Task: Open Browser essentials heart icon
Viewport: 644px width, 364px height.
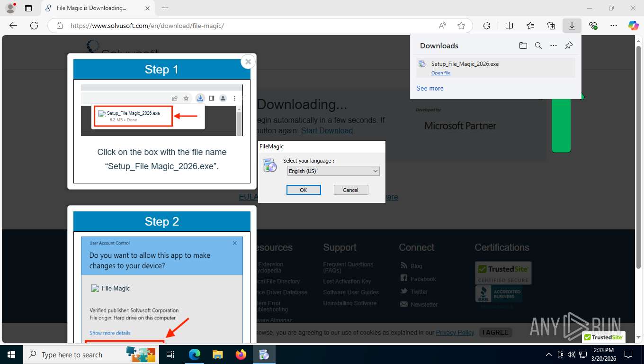Action: 593,26
